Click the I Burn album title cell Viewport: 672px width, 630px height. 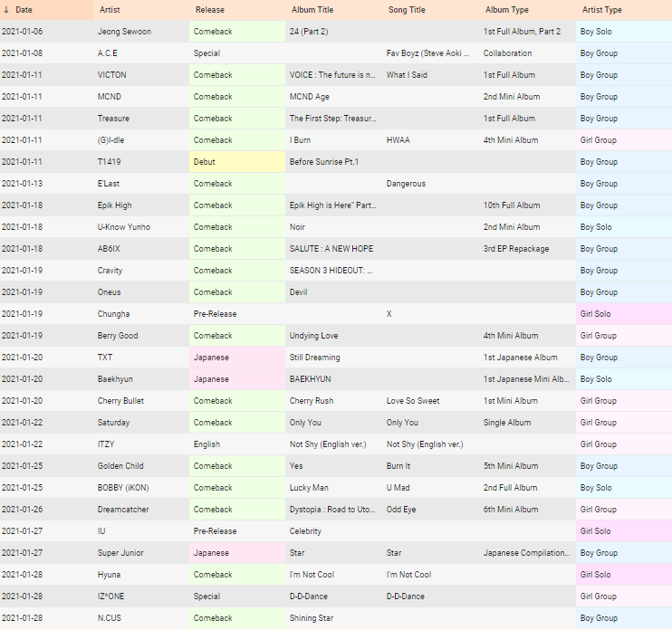(x=334, y=140)
